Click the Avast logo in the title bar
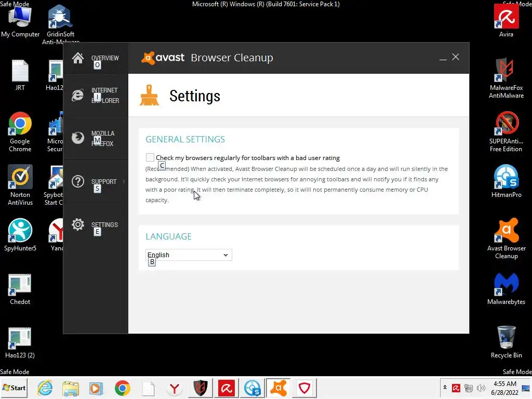 click(163, 58)
